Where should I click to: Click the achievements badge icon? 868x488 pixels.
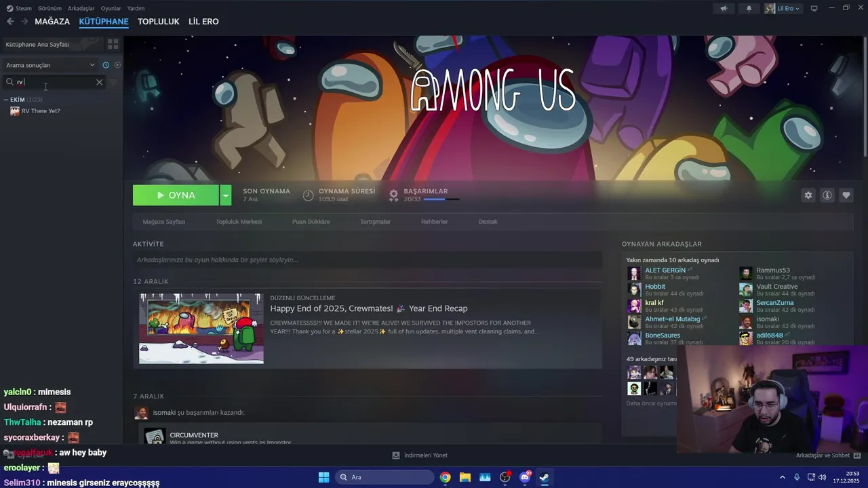click(393, 195)
